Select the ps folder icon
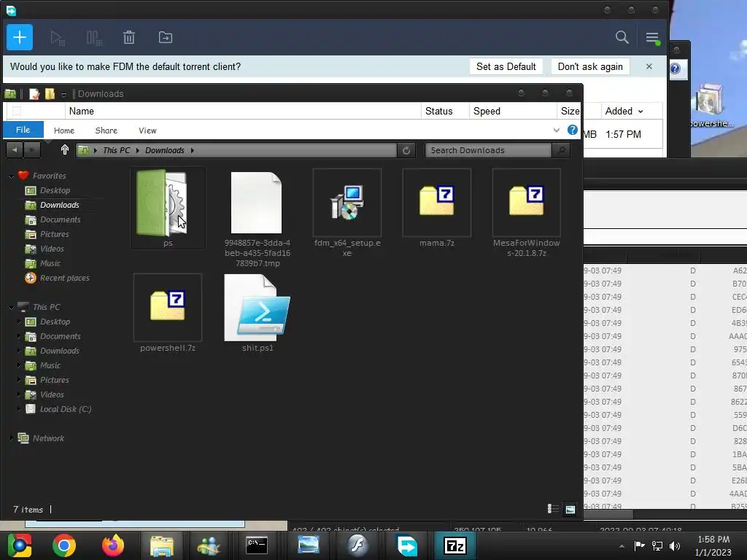The image size is (747, 560). (x=168, y=208)
